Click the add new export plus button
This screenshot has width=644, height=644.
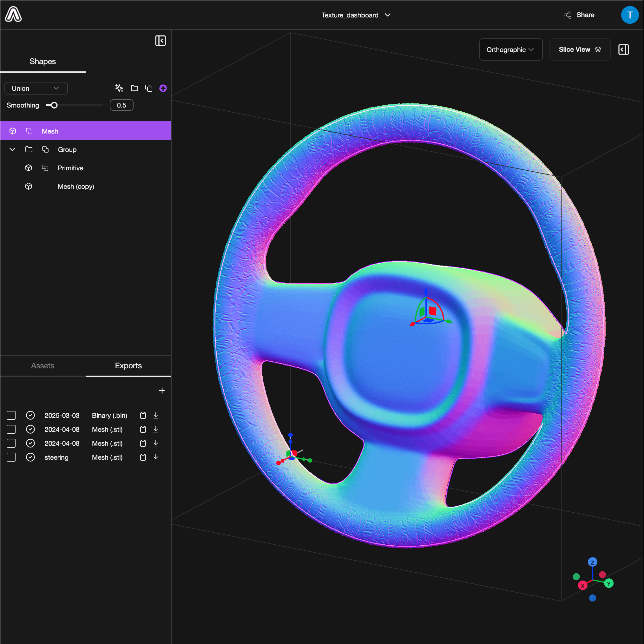point(162,391)
